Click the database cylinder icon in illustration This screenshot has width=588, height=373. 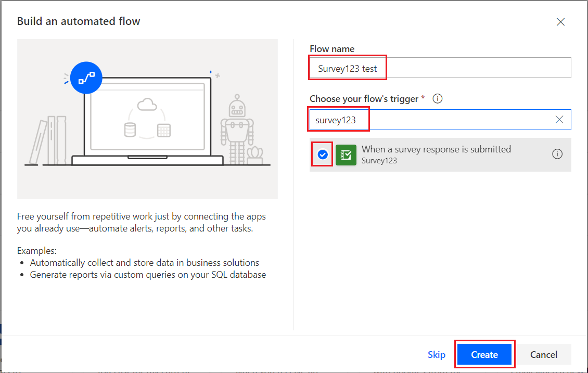(130, 130)
